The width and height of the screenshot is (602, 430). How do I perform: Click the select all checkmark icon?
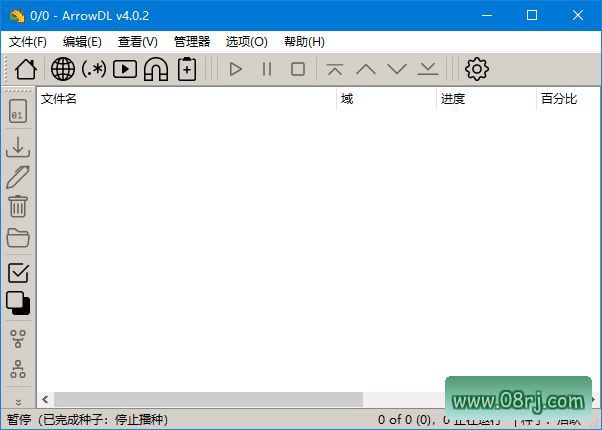18,272
